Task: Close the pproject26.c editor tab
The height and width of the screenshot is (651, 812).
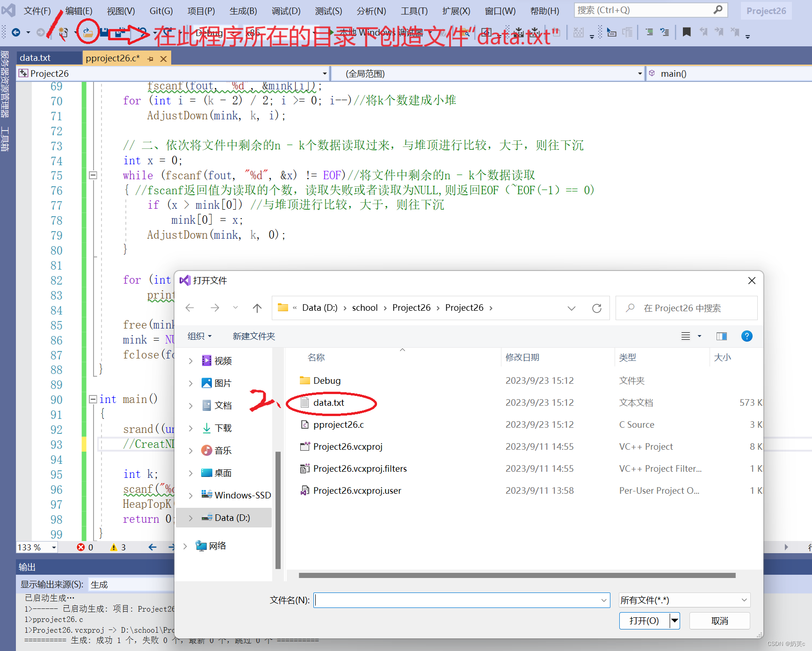Action: tap(164, 59)
